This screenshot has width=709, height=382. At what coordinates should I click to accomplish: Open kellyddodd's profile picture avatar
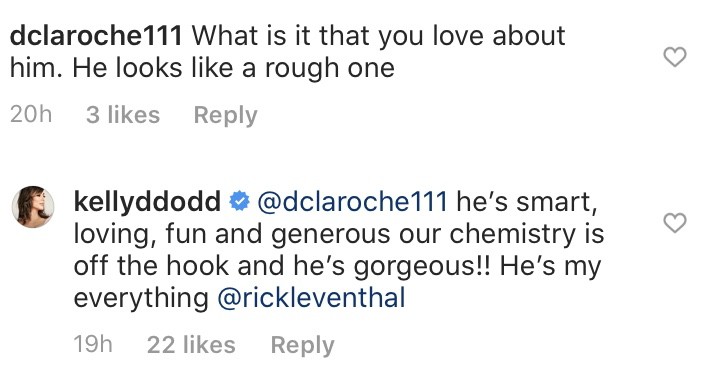33,207
